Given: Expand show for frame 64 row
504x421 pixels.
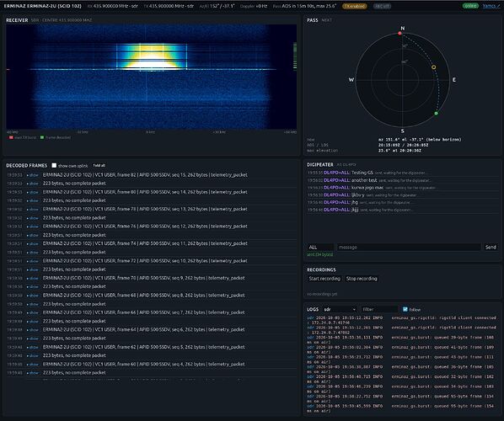Looking at the screenshot, I should 33,330.
